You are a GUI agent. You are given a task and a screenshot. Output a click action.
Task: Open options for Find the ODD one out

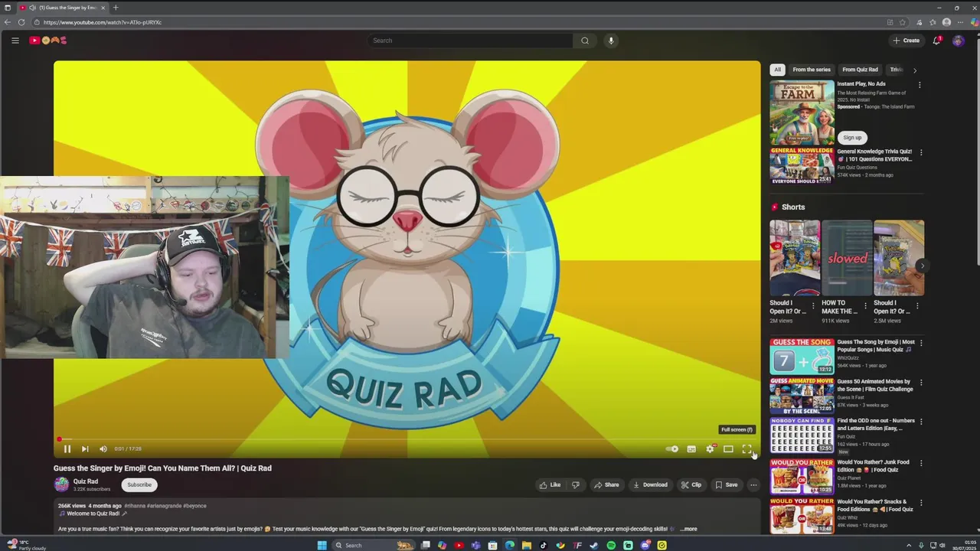click(x=920, y=422)
